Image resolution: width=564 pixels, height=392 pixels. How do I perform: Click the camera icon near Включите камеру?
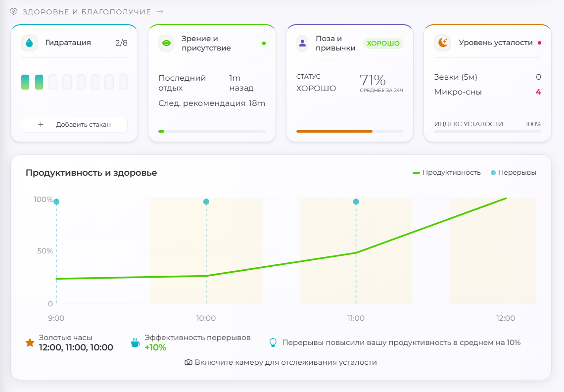(188, 362)
